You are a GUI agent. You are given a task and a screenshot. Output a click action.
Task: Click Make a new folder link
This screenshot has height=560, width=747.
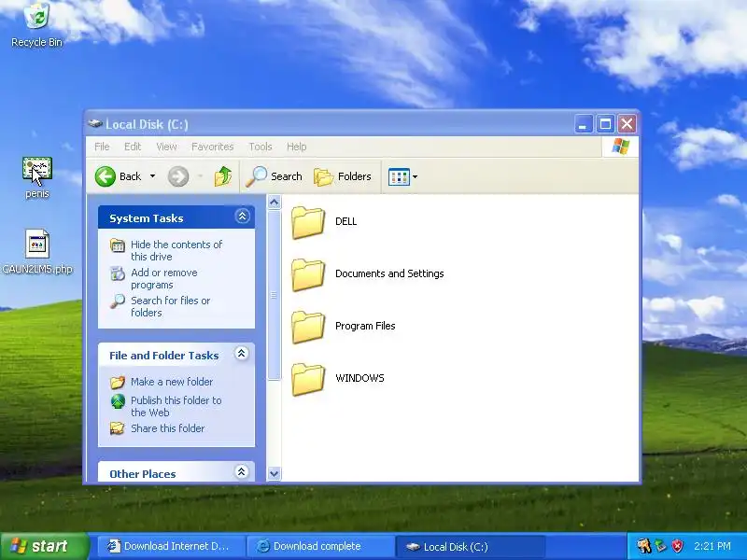click(172, 382)
